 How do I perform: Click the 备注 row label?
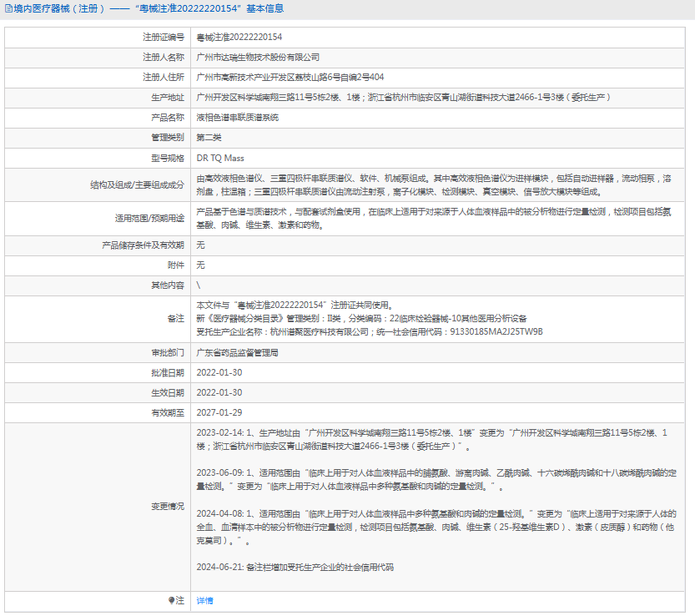(x=176, y=318)
